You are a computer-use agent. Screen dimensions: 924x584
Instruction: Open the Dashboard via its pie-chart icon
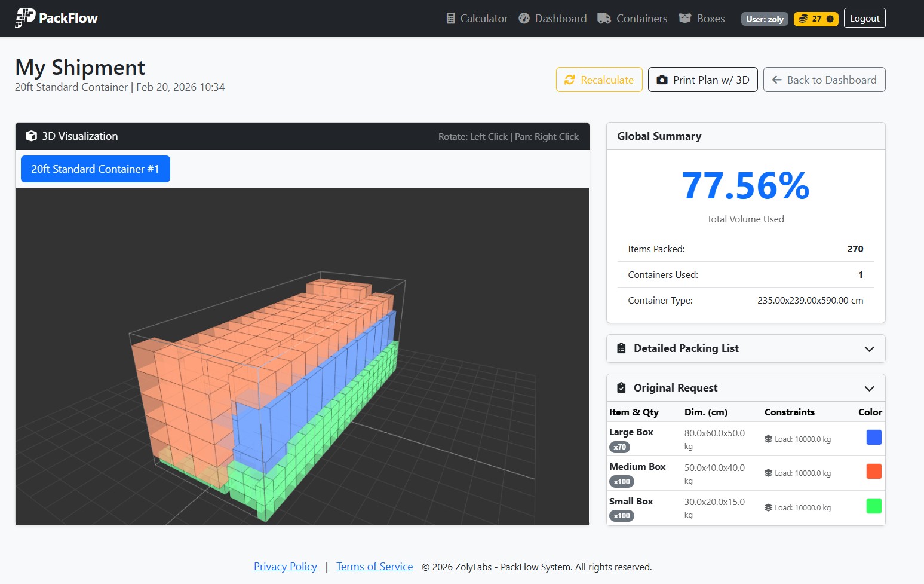pos(524,18)
